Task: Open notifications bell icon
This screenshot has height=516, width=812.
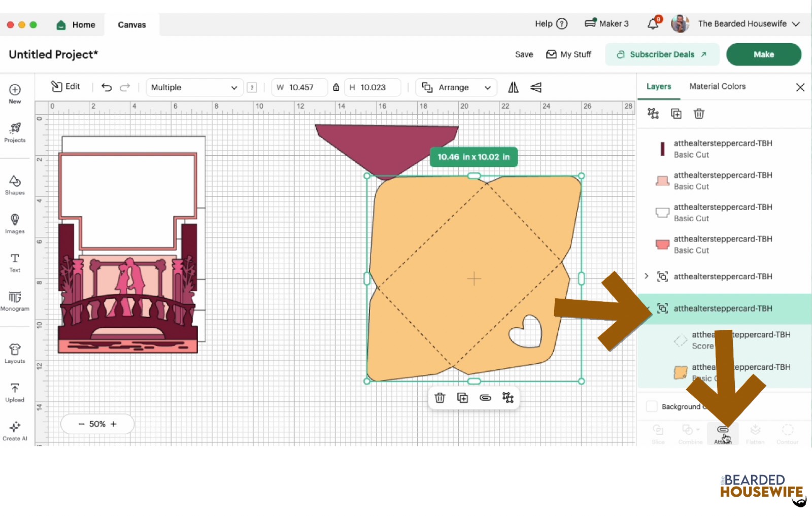Action: pos(653,24)
